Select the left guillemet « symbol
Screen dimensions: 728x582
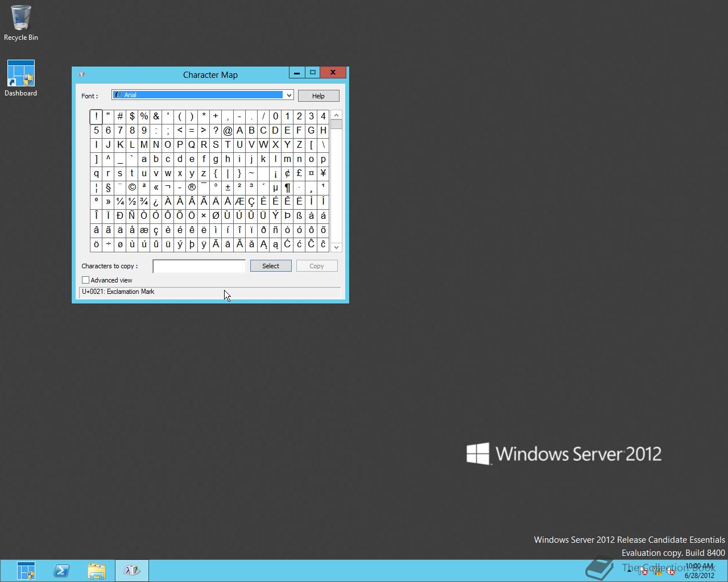(156, 188)
